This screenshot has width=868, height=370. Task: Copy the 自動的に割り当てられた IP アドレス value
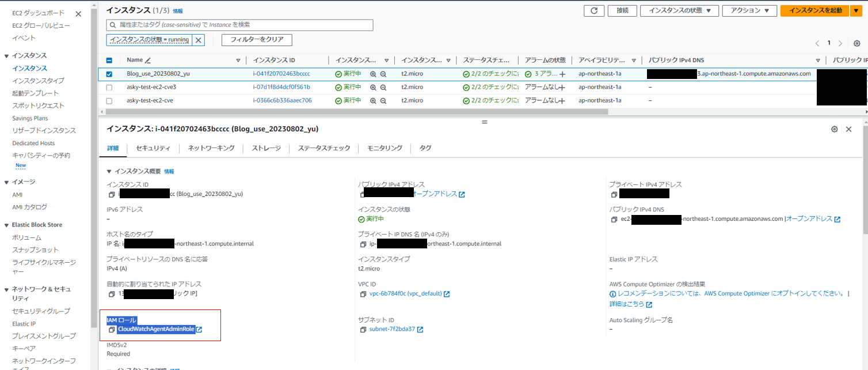[x=112, y=295]
